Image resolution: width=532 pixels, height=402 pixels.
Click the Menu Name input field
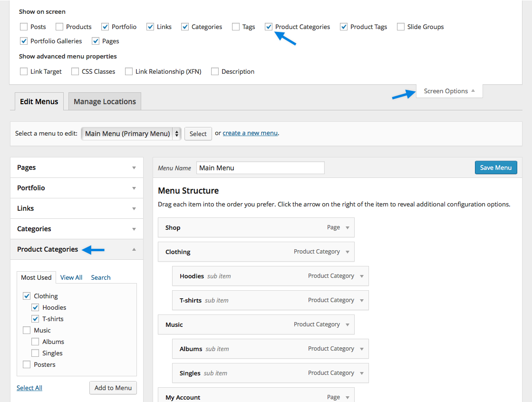260,168
